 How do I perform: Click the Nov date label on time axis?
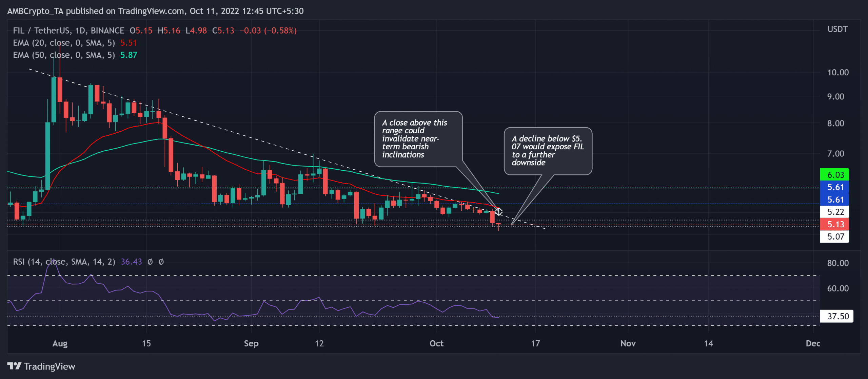(628, 343)
